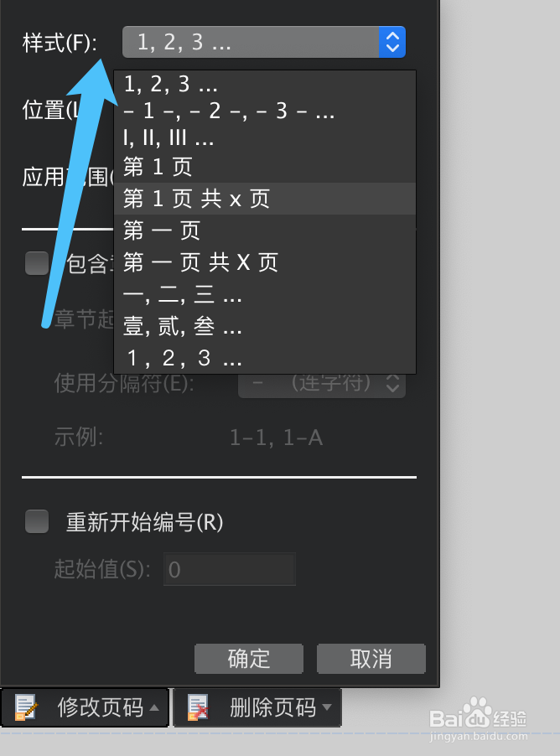Viewport: 560px width, 756px height.
Task: Expand the 删除页码 dropdown arrow
Action: pos(327,707)
